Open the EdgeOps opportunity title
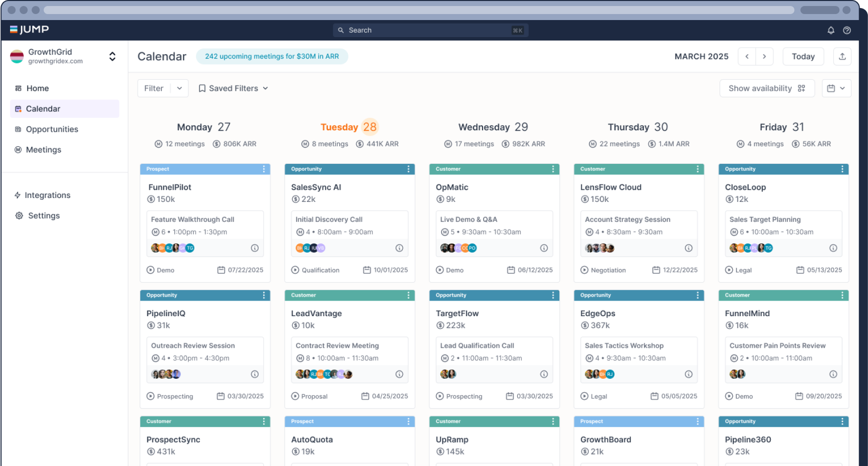The width and height of the screenshot is (868, 466). point(598,314)
